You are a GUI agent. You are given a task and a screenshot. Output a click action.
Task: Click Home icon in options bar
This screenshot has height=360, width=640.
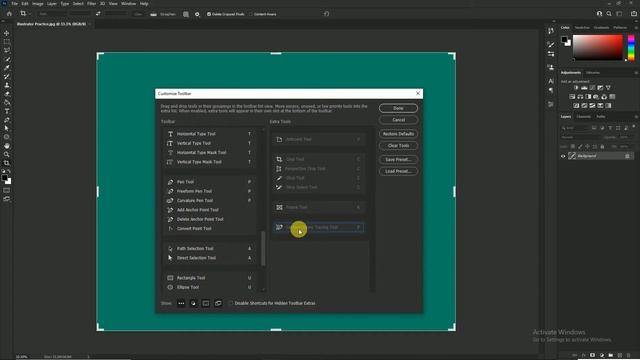(9, 14)
